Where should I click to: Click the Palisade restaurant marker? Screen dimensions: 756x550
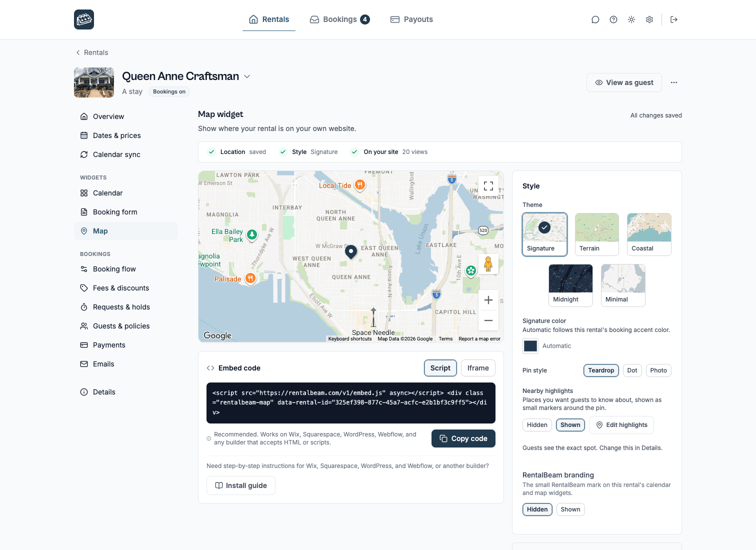[250, 278]
